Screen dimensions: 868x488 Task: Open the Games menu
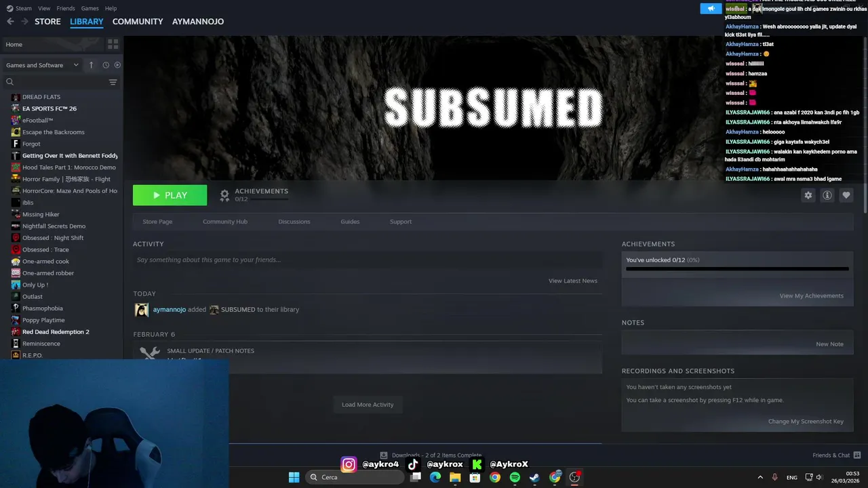click(90, 8)
